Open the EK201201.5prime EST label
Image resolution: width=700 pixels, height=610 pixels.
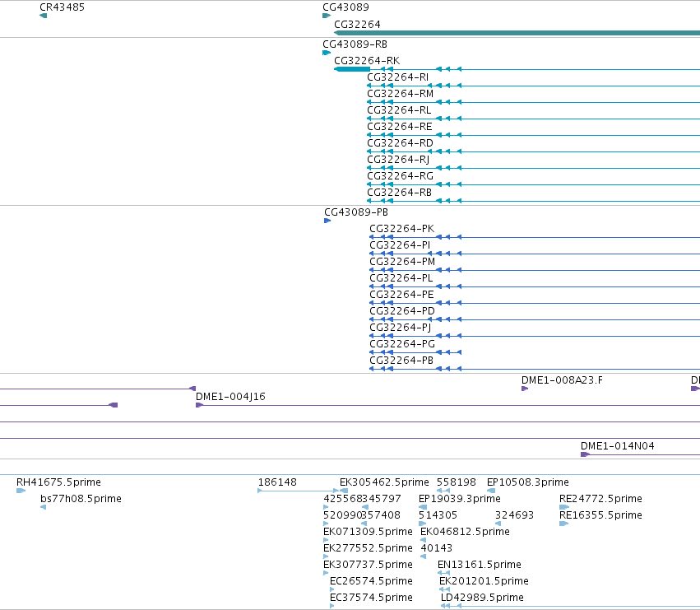tap(484, 581)
